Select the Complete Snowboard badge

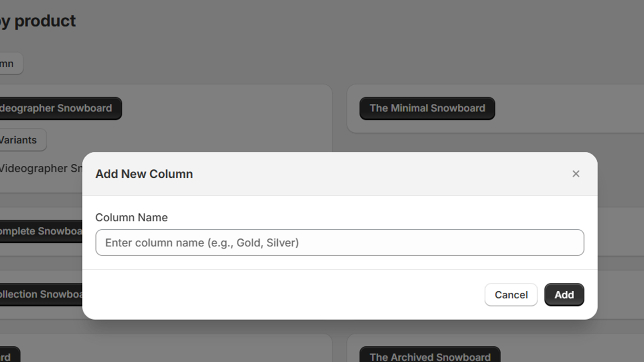tap(40, 231)
